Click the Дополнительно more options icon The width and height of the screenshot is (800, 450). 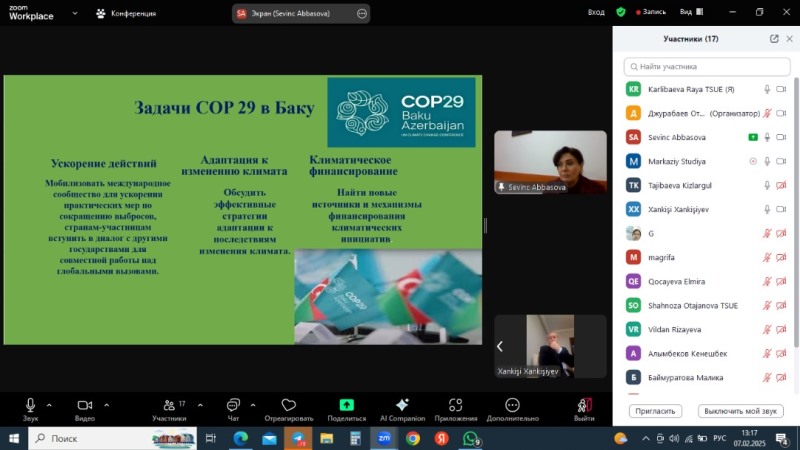click(512, 405)
